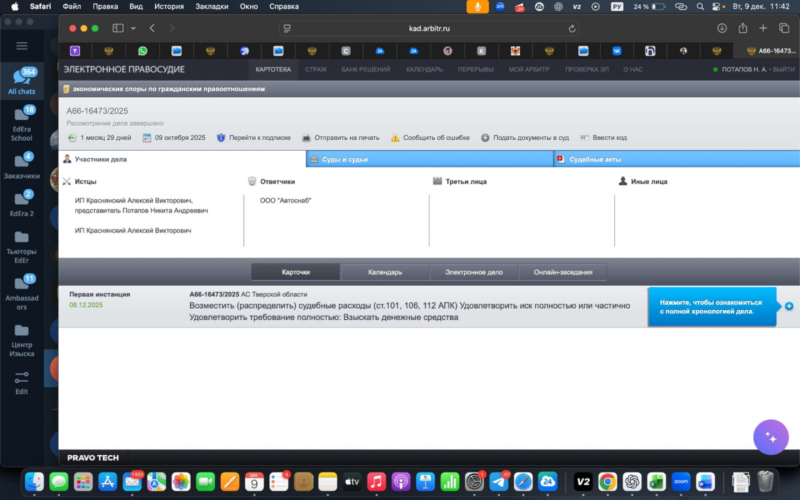800x500 pixels.
Task: Click 'Подать документы в суд' icon
Action: [485, 137]
